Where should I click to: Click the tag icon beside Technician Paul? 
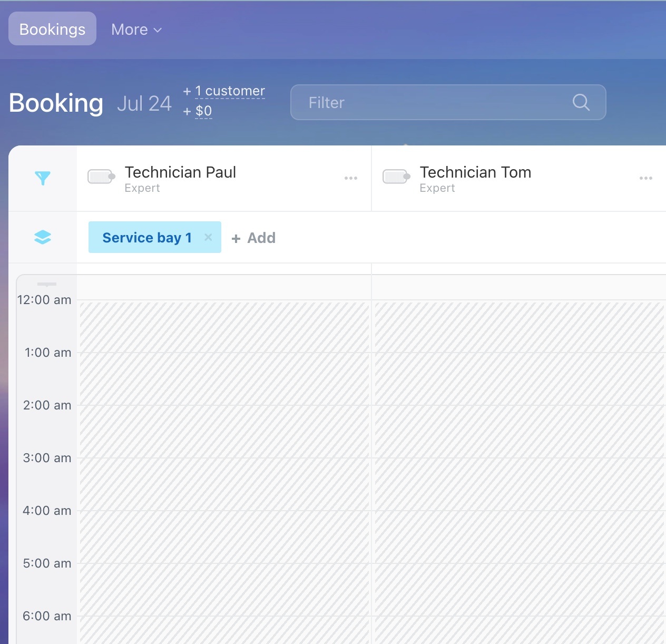101,177
